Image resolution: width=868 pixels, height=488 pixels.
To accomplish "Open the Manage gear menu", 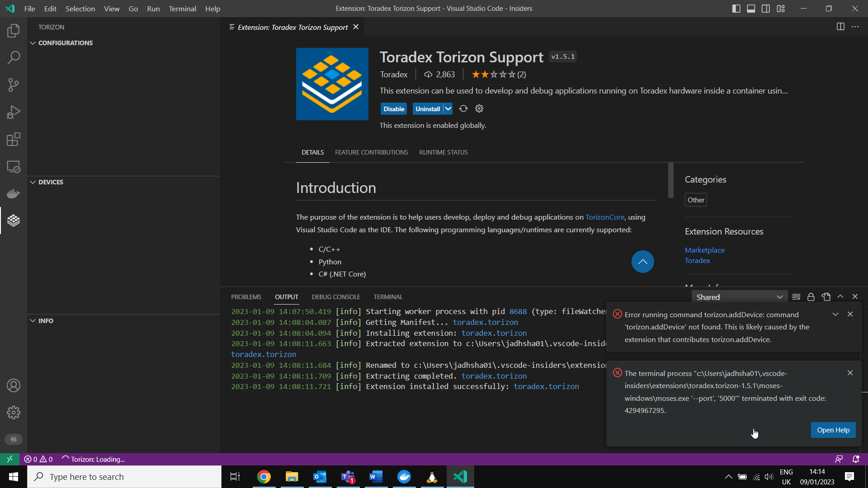I will 14,413.
